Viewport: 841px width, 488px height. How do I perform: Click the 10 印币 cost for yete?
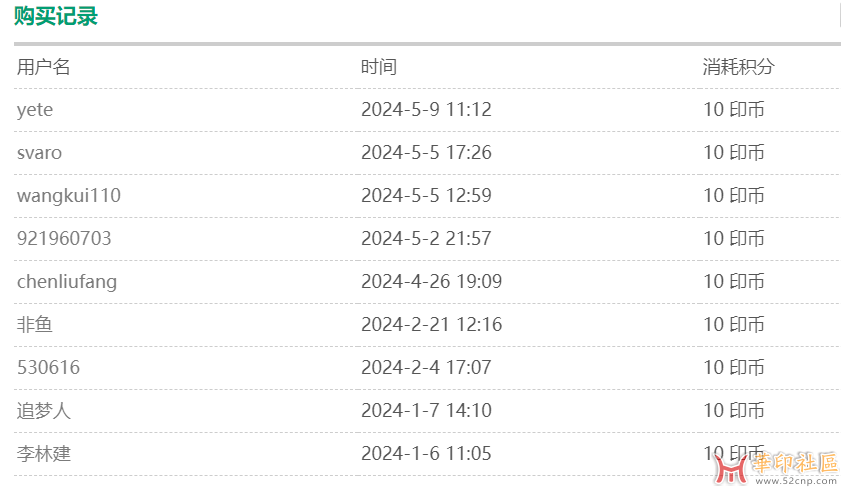click(734, 110)
